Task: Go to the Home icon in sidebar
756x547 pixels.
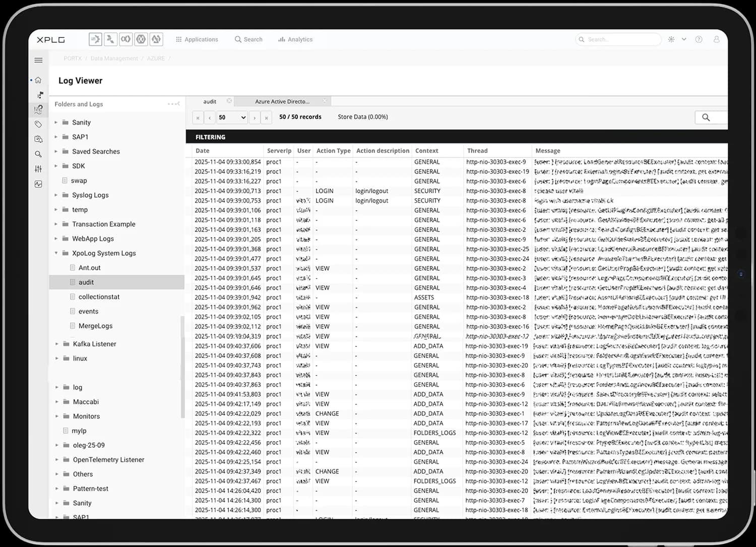Action: (x=38, y=80)
